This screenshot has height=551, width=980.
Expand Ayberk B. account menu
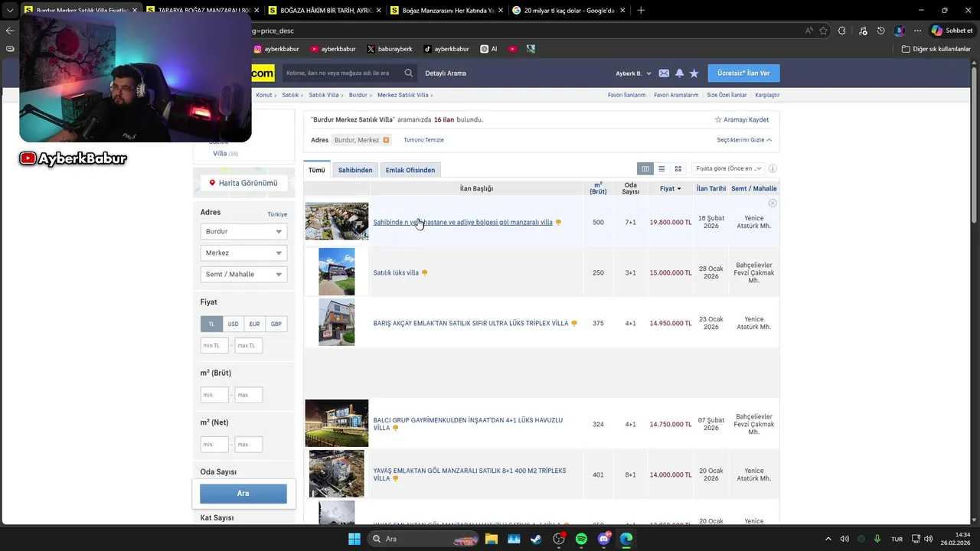634,73
